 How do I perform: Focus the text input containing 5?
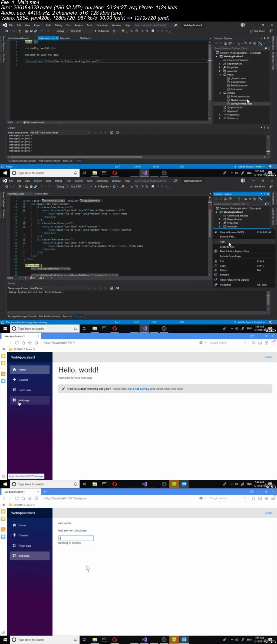[x=76, y=538]
